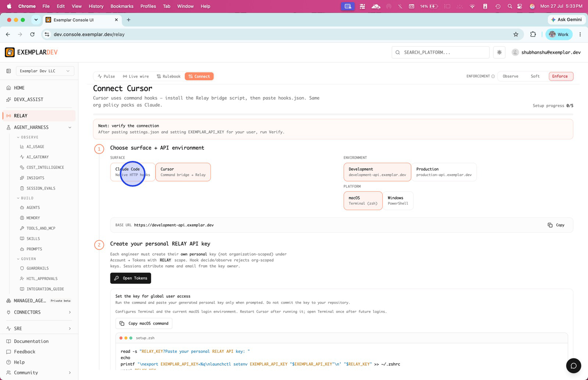The width and height of the screenshot is (588, 380).
Task: Expand the CONNECTORS section
Action: [x=70, y=312]
